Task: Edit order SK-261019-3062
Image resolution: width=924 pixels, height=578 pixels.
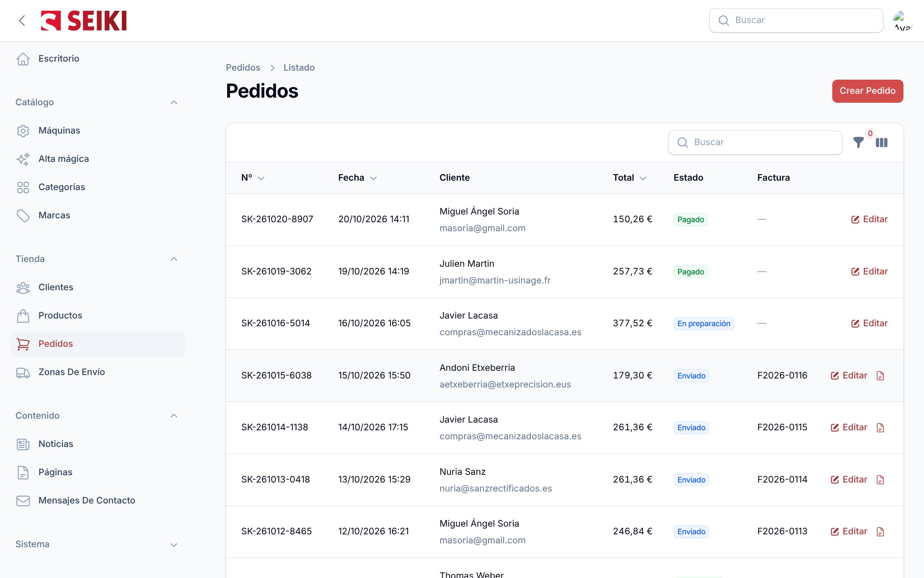Action: 869,271
